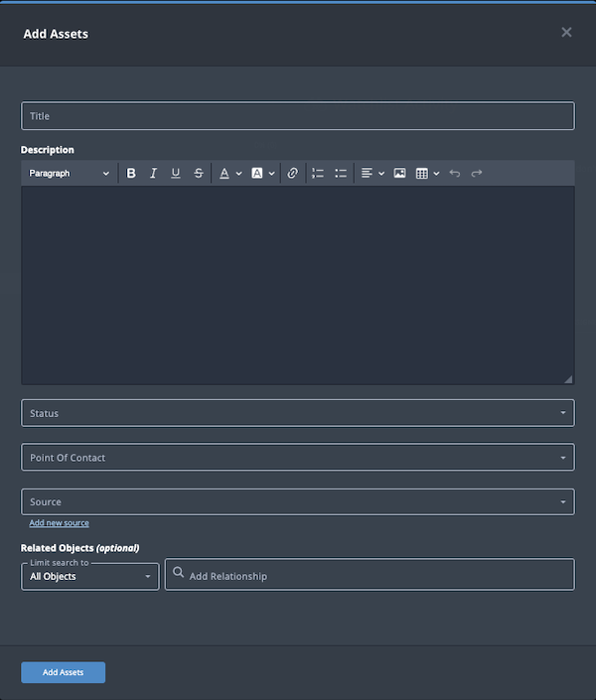596x700 pixels.
Task: Click the insert table icon
Action: [422, 173]
